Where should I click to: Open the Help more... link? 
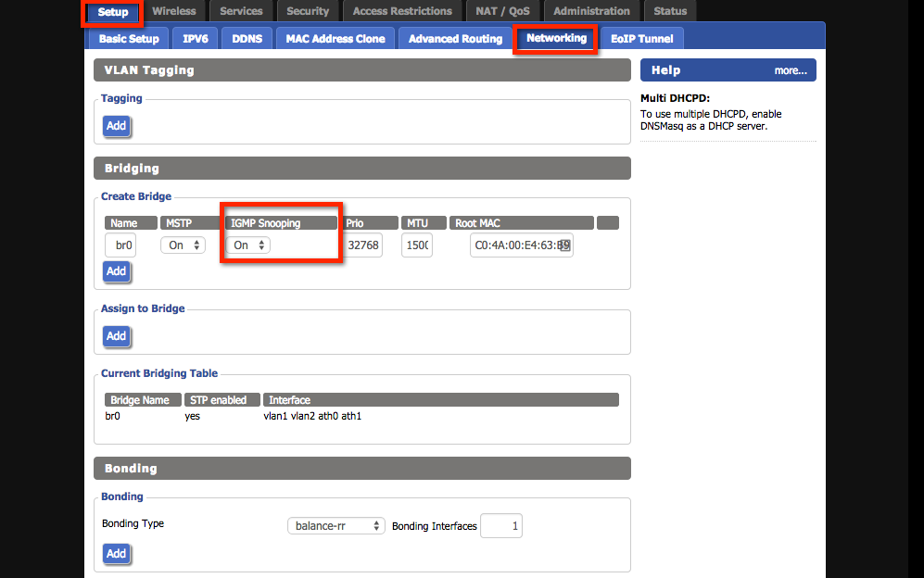pyautogui.click(x=790, y=70)
